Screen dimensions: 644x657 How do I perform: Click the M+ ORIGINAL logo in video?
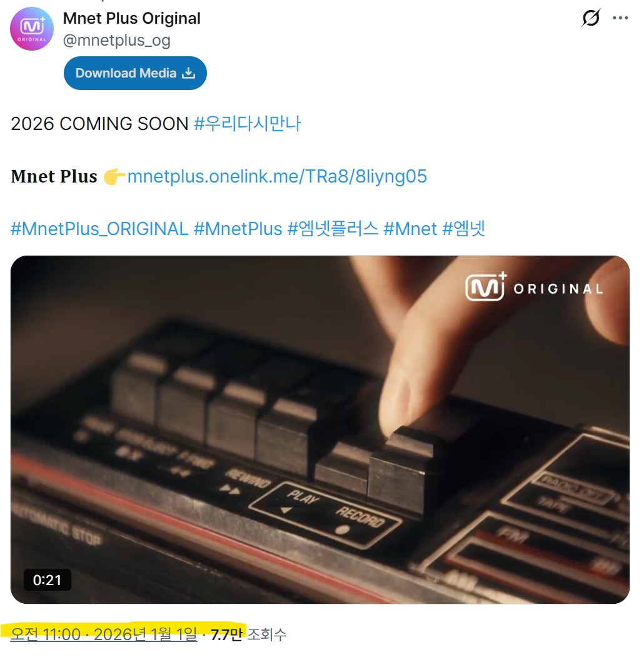point(534,287)
